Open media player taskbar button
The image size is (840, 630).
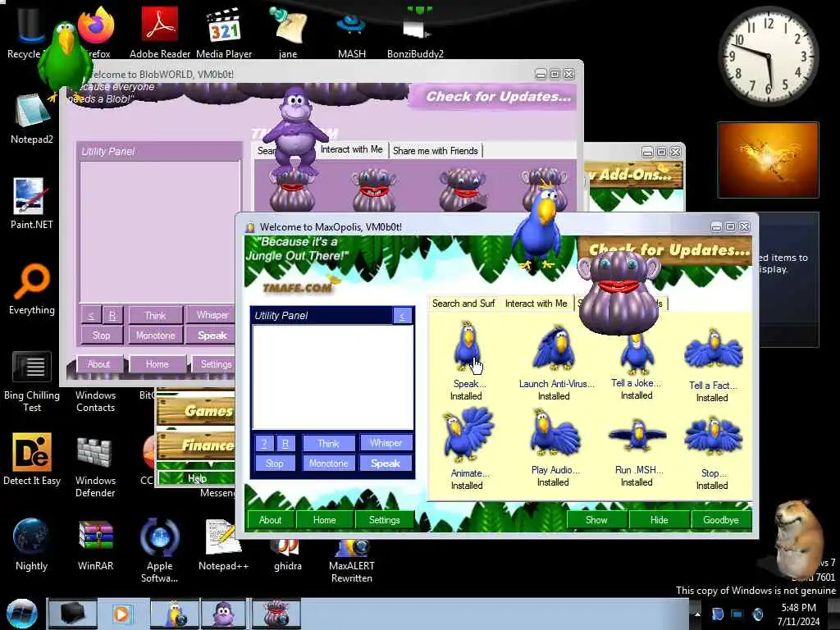(x=122, y=614)
